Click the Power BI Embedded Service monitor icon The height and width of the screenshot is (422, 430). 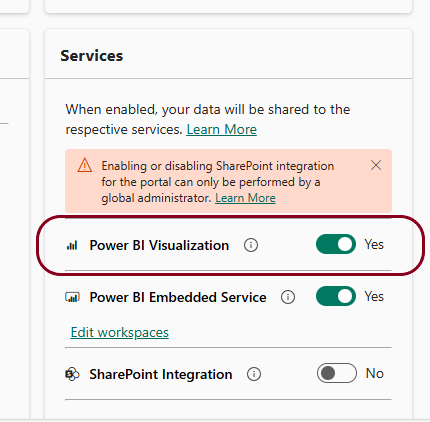72,297
